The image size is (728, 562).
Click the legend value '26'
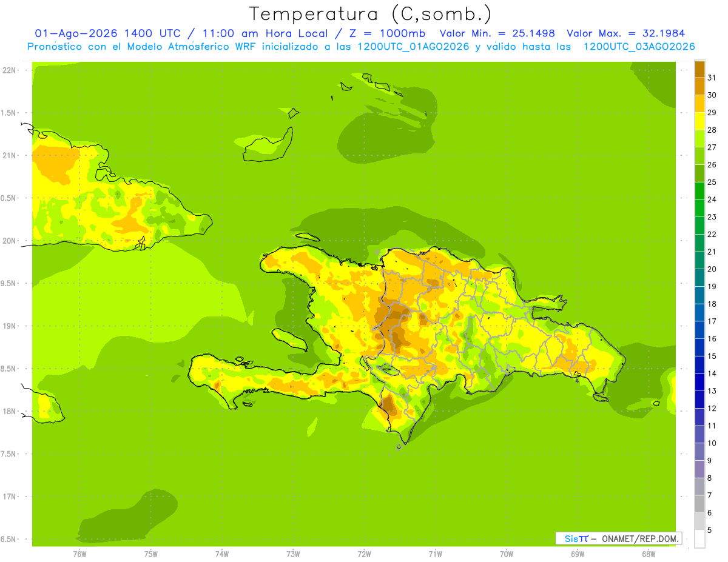[x=712, y=165]
